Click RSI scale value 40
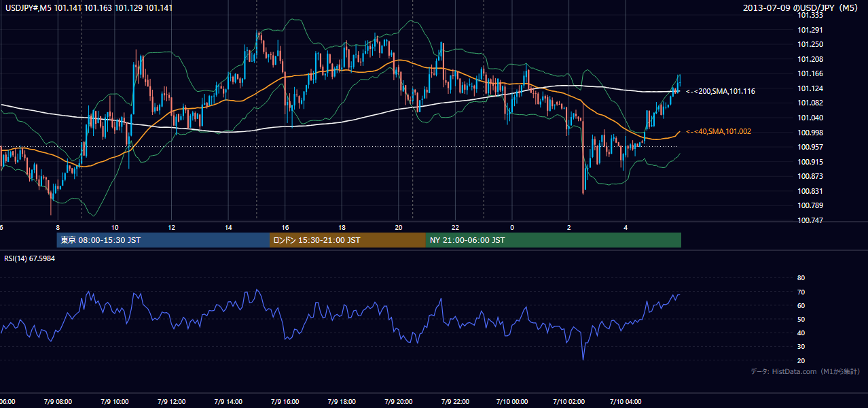The height and width of the screenshot is (408, 868). [x=801, y=333]
